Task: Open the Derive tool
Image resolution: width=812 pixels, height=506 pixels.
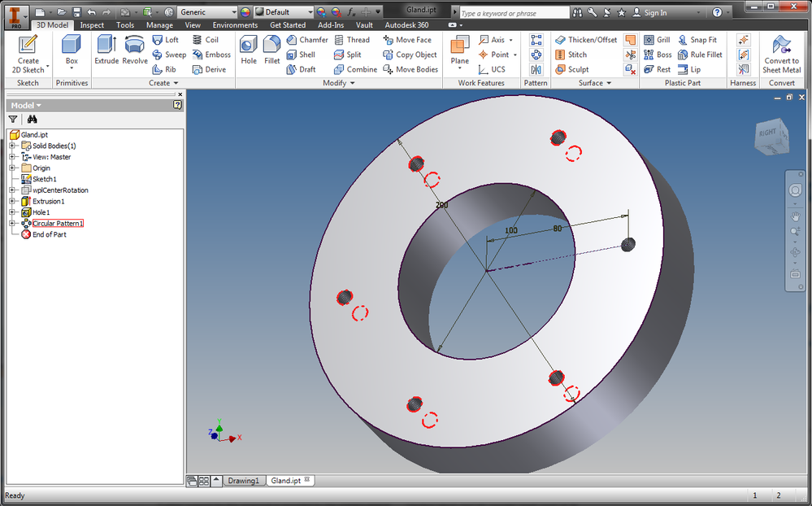Action: [209, 69]
